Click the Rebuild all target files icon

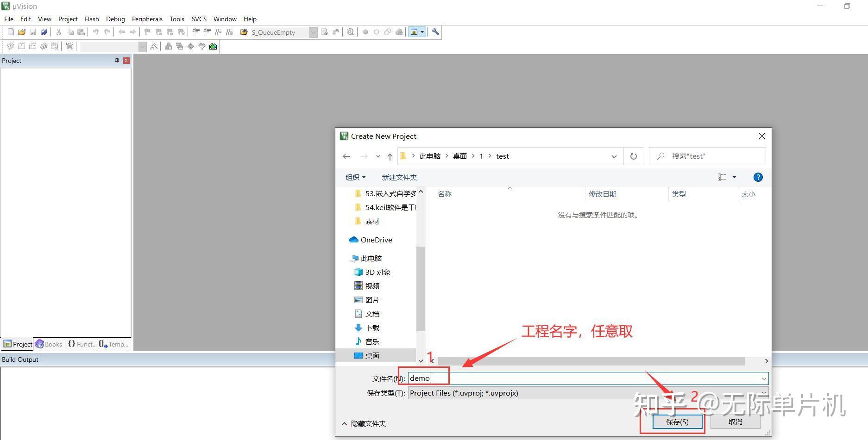tap(32, 46)
